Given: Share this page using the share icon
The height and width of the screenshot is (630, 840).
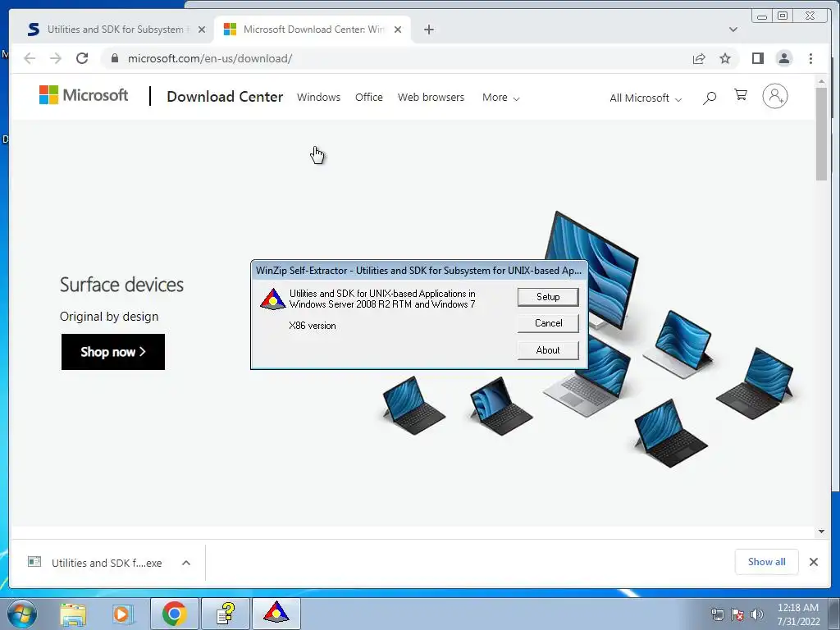Looking at the screenshot, I should [x=699, y=58].
